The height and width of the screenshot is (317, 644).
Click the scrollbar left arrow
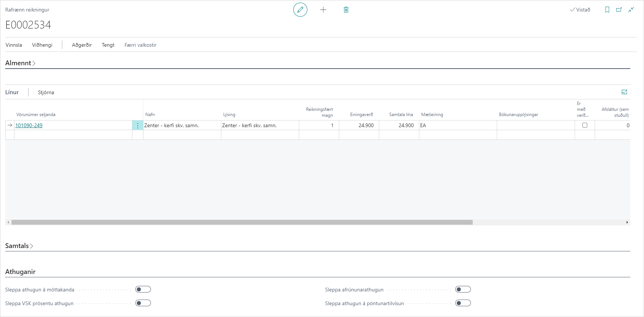[x=8, y=222]
